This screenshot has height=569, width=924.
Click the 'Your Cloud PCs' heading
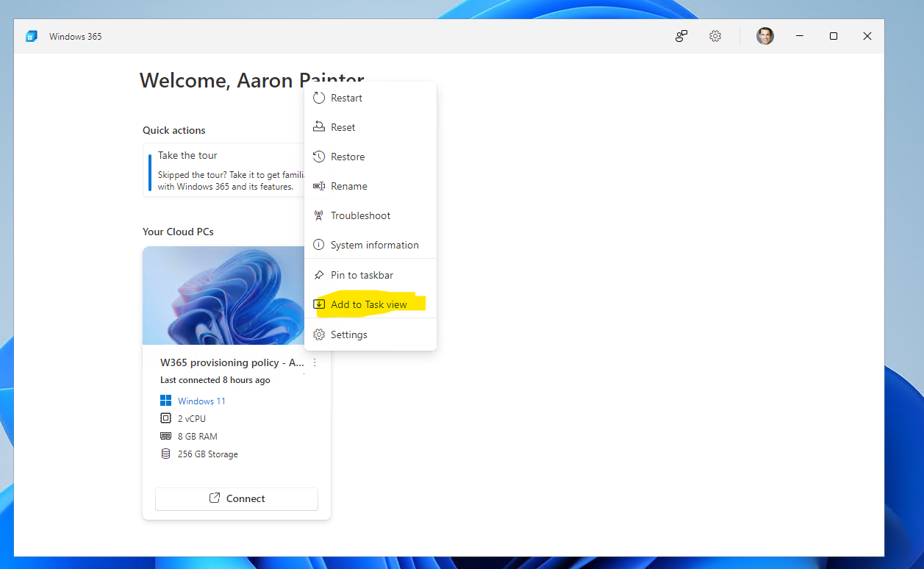[x=178, y=232]
